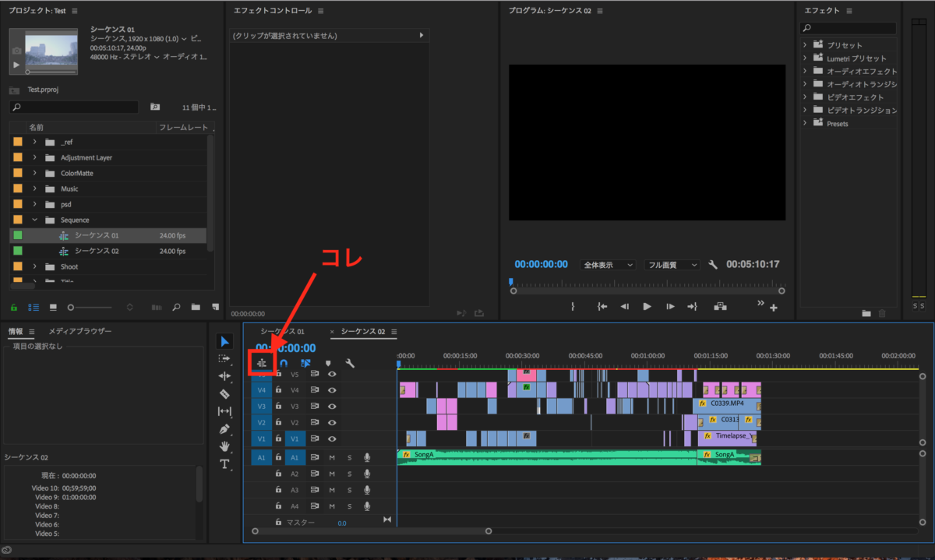Step back one frame in Program monitor
Viewport: 935px width, 560px height.
point(624,307)
